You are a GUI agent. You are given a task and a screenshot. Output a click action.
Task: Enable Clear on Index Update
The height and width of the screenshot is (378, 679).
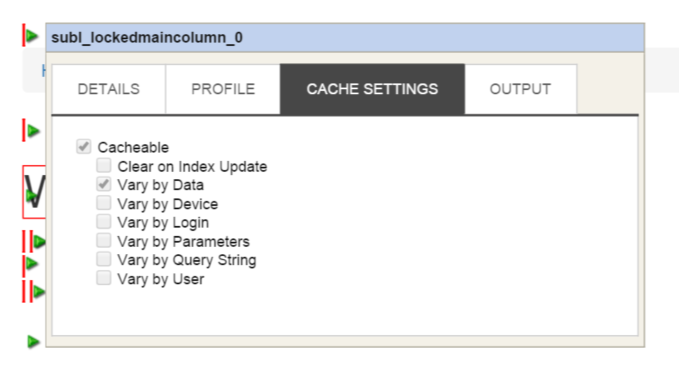point(103,165)
